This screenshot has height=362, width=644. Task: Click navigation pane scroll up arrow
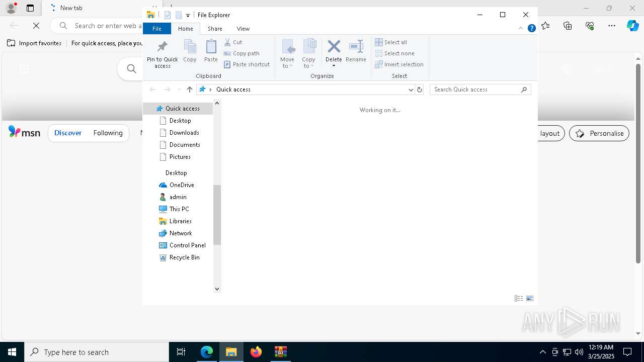(x=217, y=103)
